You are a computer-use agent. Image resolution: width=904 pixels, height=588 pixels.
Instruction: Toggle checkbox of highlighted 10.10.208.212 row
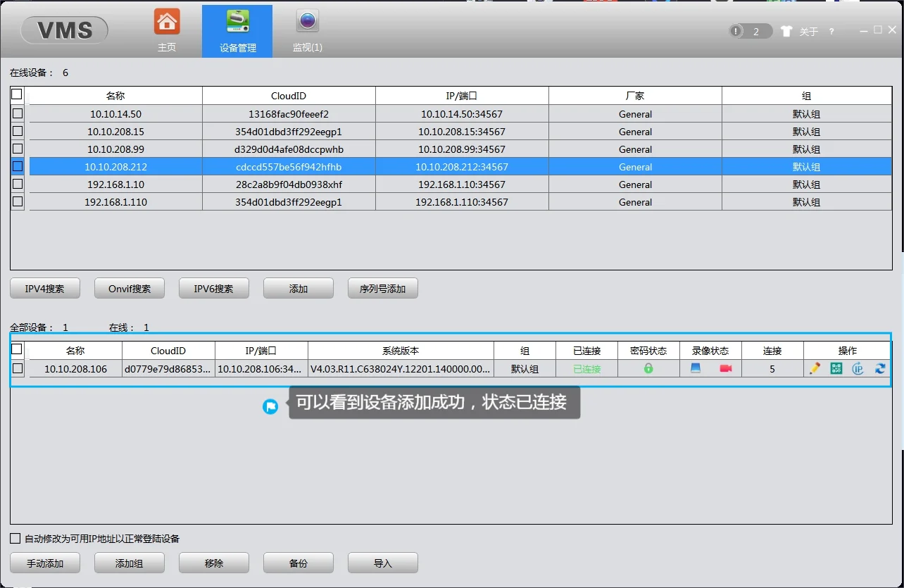pyautogui.click(x=18, y=166)
